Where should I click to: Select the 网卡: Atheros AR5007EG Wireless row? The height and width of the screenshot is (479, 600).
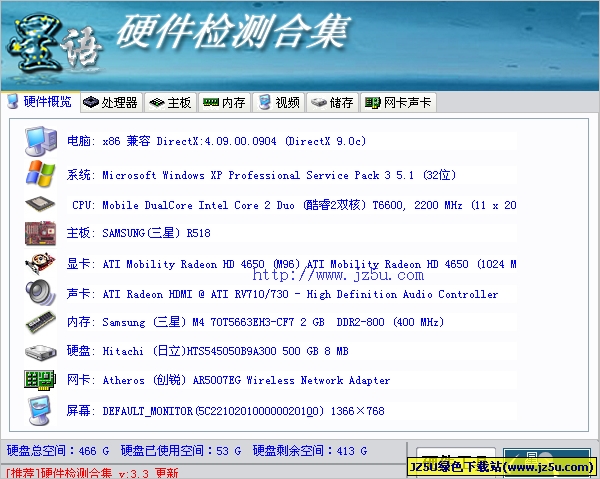click(228, 380)
